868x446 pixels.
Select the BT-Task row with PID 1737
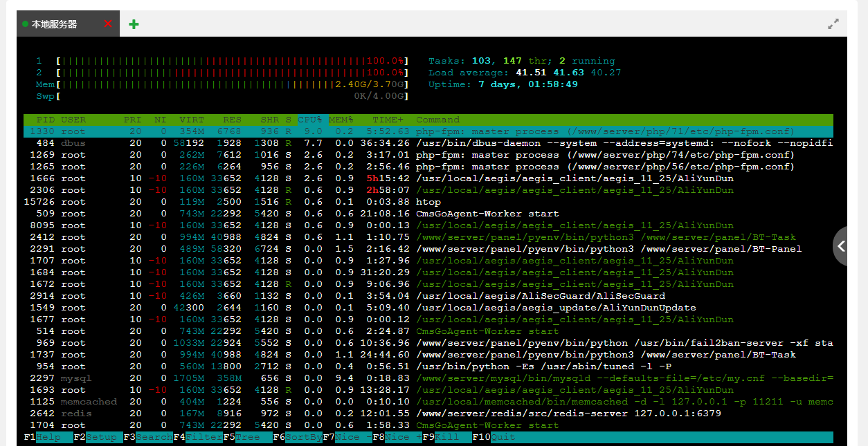pyautogui.click(x=428, y=355)
